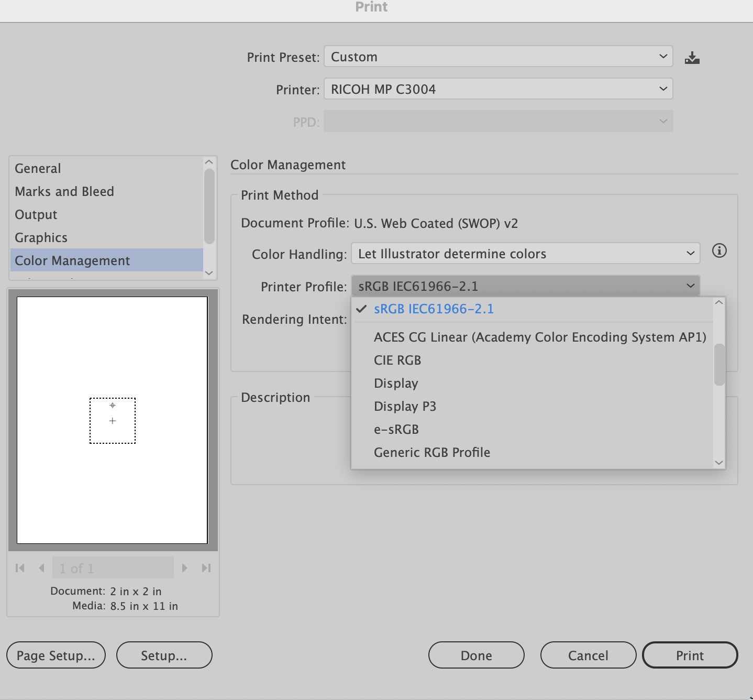This screenshot has width=753, height=700.
Task: Cancel the print dialog
Action: coord(589,655)
